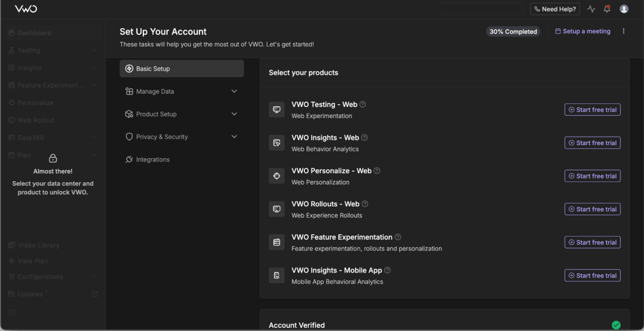The width and height of the screenshot is (644, 331).
Task: Click the VWO Rollouts - Web icon
Action: pos(277,209)
